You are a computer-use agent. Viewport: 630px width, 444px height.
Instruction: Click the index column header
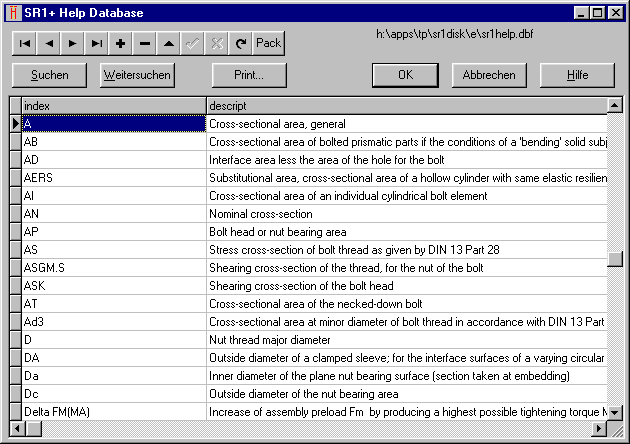(113, 105)
